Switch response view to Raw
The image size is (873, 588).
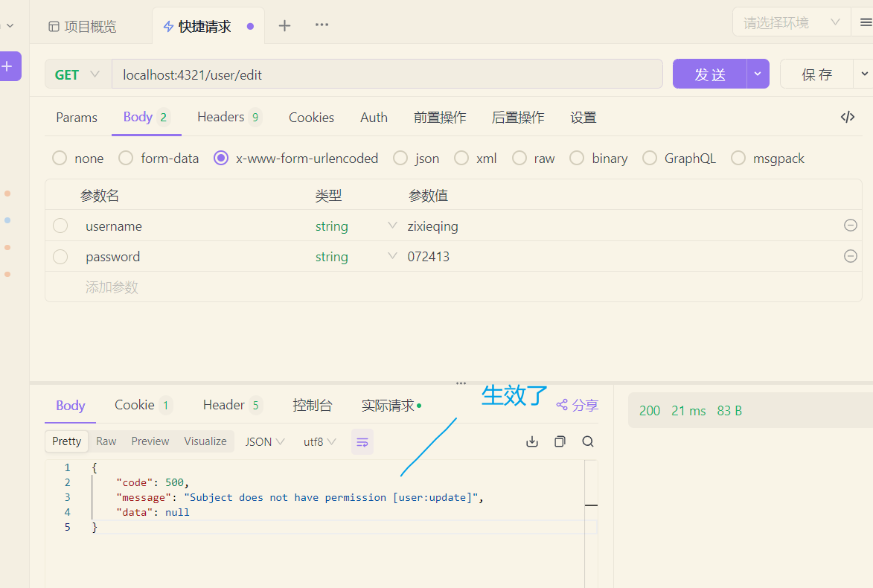[x=106, y=441]
